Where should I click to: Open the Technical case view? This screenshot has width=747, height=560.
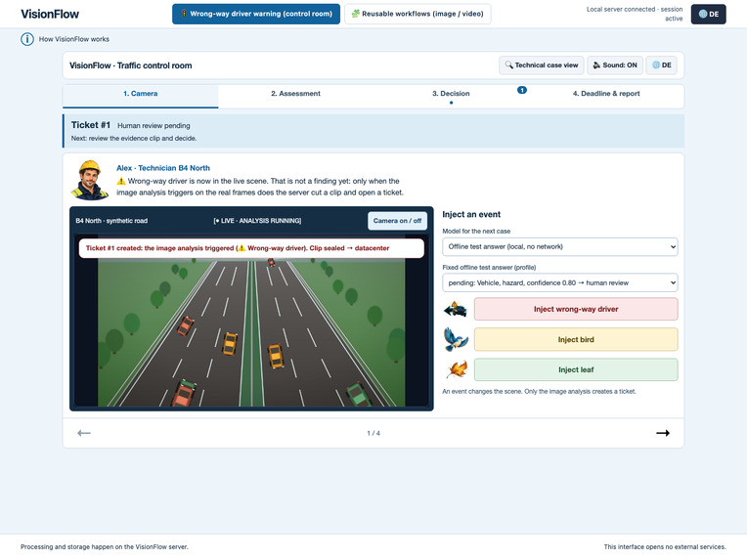coord(542,65)
